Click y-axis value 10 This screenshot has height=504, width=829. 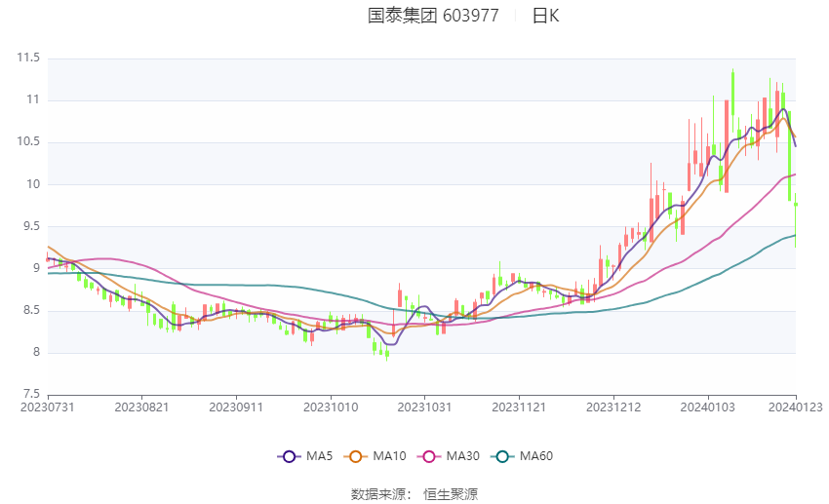[x=33, y=184]
